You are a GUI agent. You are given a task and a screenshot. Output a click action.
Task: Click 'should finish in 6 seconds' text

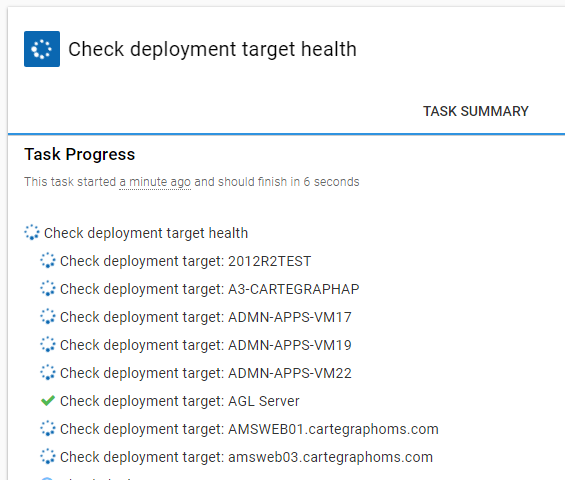[289, 182]
